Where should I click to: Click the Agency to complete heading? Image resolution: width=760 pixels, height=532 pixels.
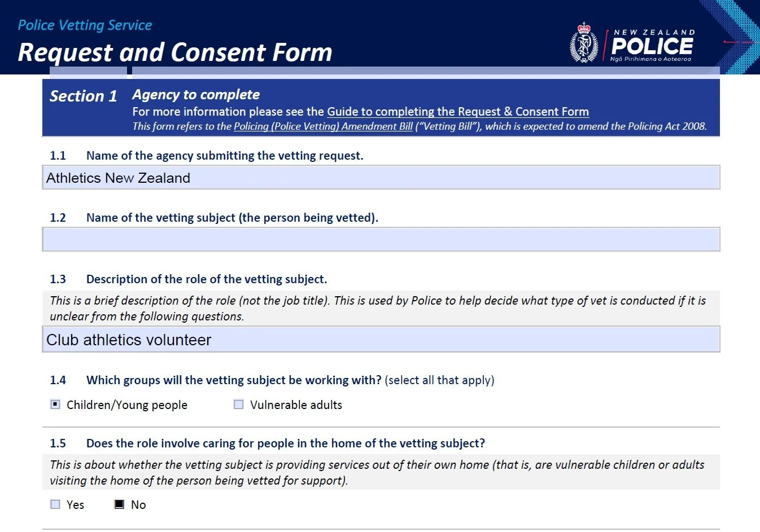[196, 94]
